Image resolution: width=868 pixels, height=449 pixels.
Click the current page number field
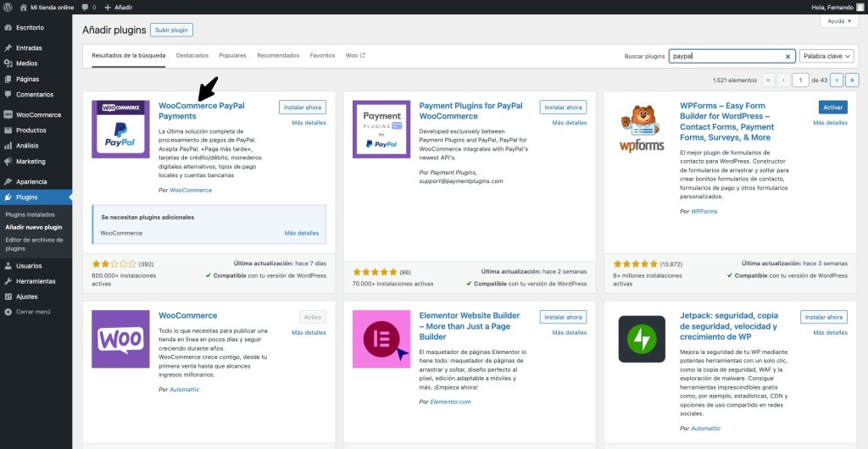[800, 80]
